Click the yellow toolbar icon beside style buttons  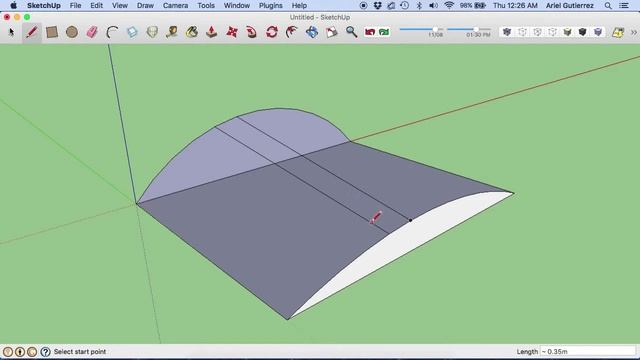(x=618, y=32)
